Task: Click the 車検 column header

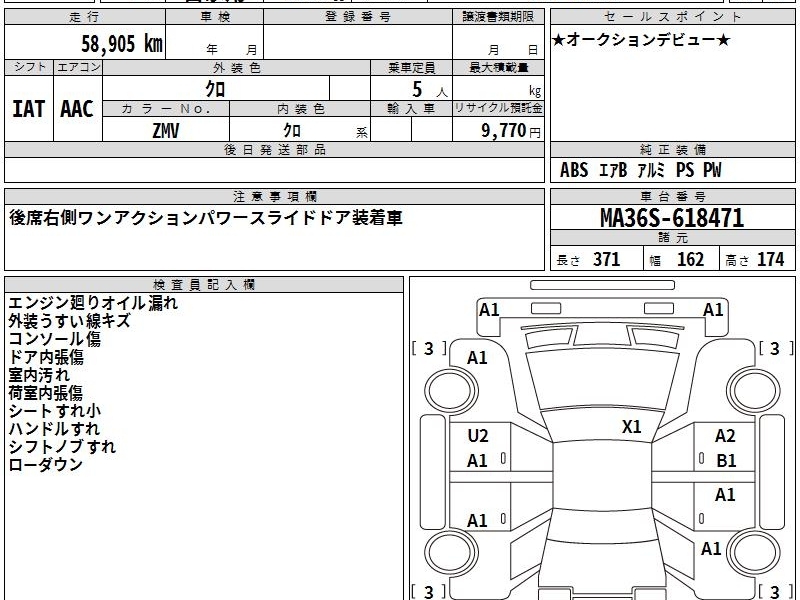Action: (x=215, y=17)
